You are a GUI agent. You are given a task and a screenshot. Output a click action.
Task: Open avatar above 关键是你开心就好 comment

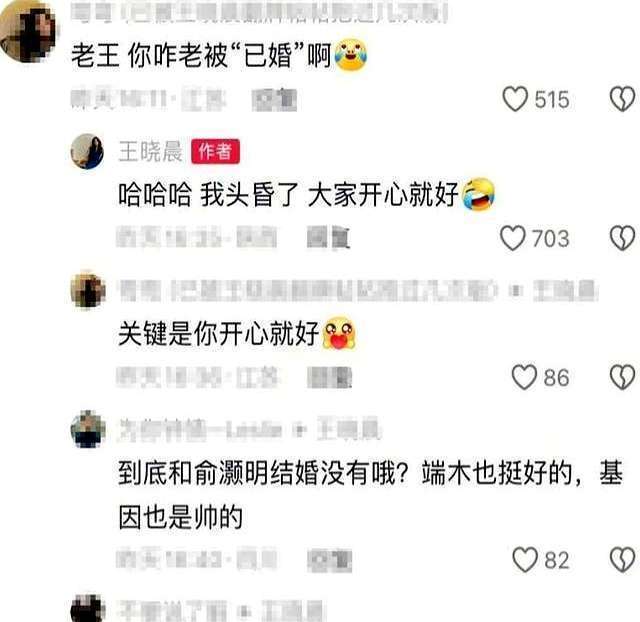(88, 291)
